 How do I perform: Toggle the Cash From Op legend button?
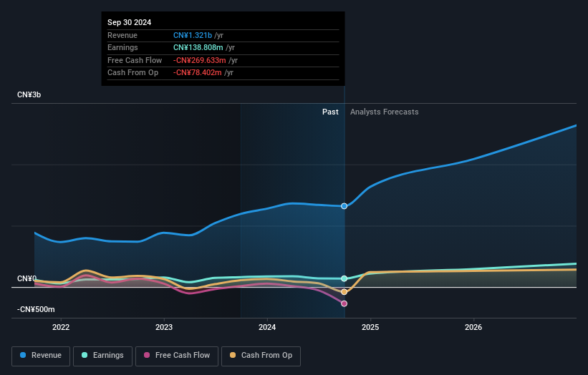pyautogui.click(x=261, y=356)
